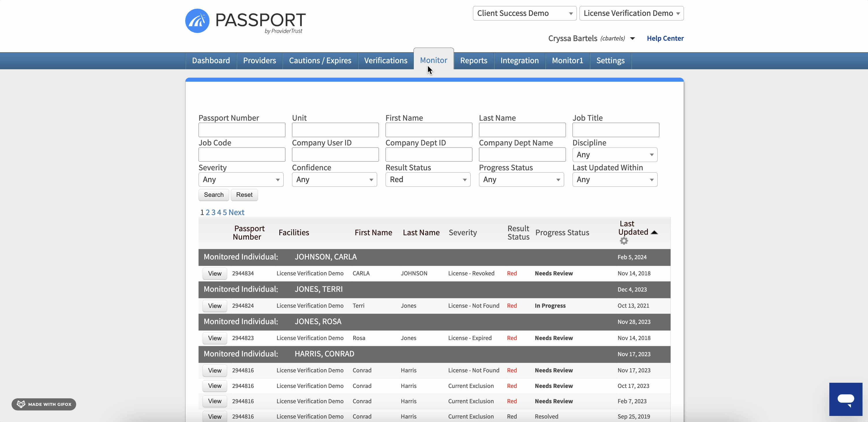
Task: View Conrad Harris record dated Feb 7, 2023
Action: 215,402
